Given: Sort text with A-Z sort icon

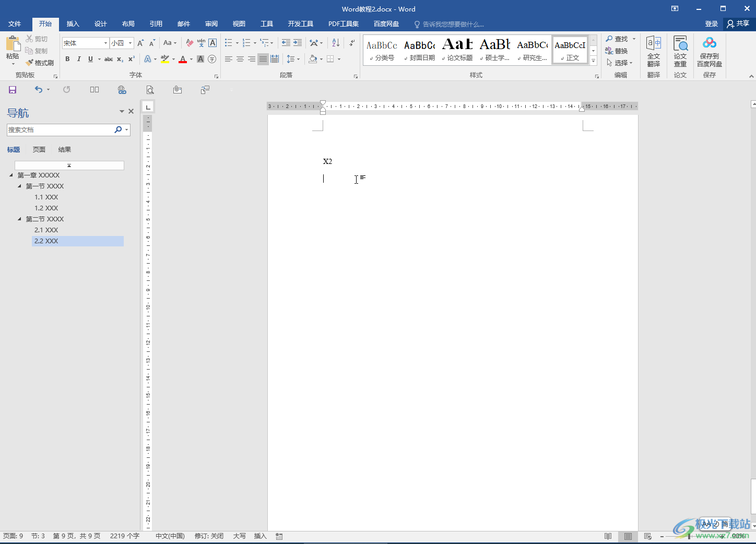Looking at the screenshot, I should click(336, 43).
